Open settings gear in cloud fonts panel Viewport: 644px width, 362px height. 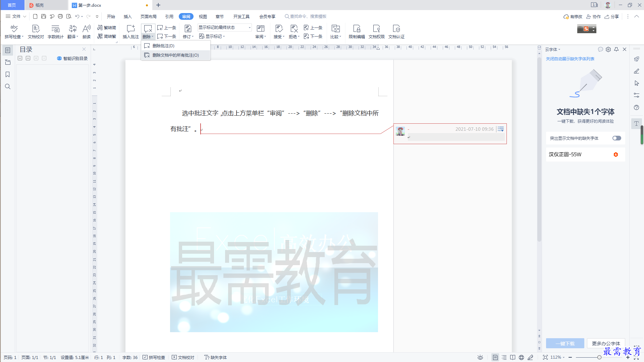(x=608, y=49)
